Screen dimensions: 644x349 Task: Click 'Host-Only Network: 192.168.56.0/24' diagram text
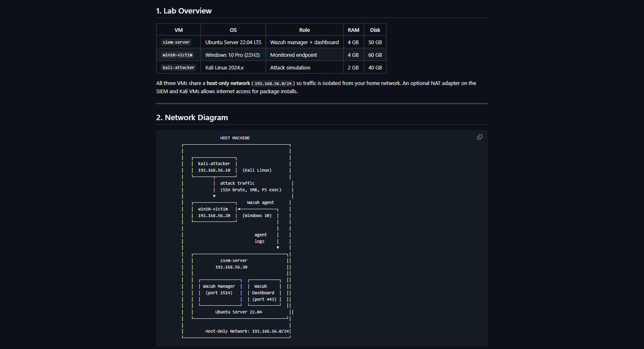tap(247, 331)
